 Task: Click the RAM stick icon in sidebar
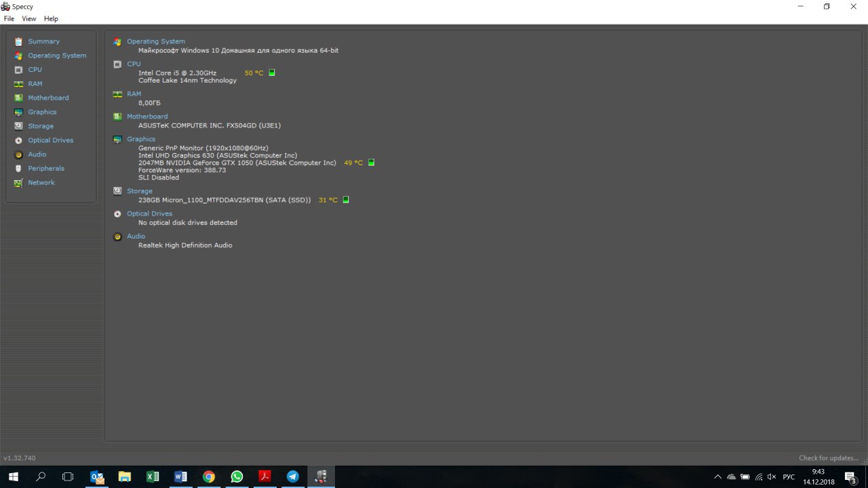point(18,84)
